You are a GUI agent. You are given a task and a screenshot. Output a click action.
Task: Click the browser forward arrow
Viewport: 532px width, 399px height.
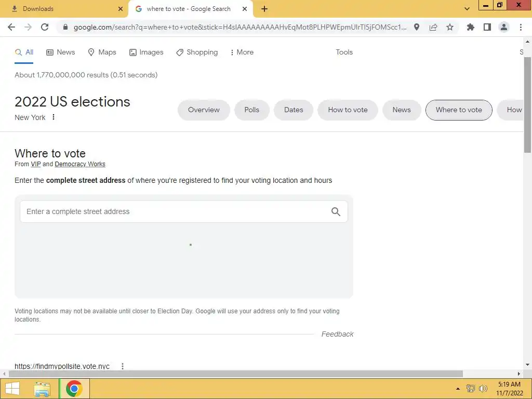[x=28, y=27]
